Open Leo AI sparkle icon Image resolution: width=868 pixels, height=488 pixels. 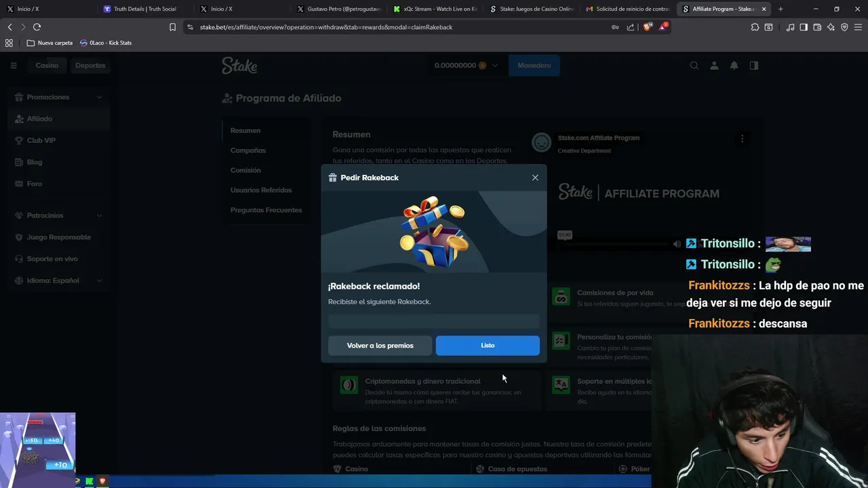point(831,27)
